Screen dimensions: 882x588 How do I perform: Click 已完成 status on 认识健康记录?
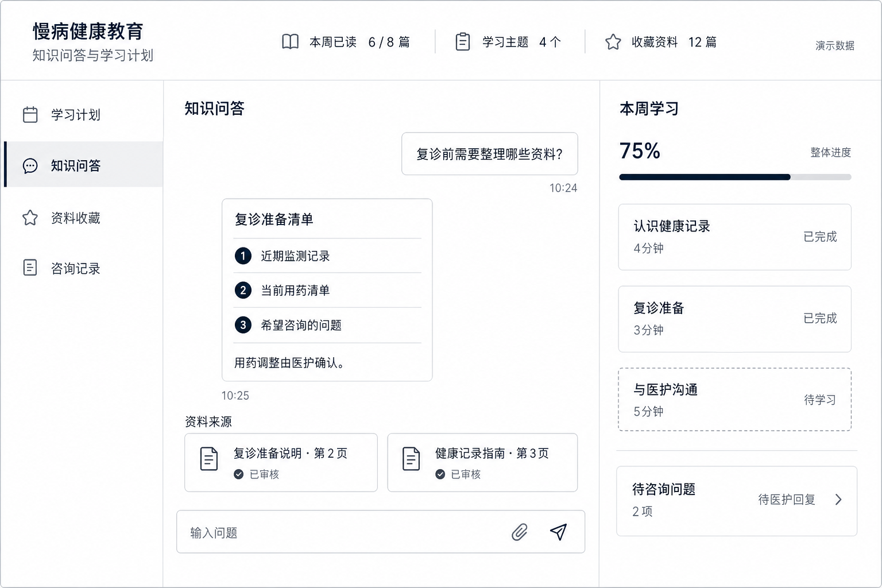(x=820, y=237)
